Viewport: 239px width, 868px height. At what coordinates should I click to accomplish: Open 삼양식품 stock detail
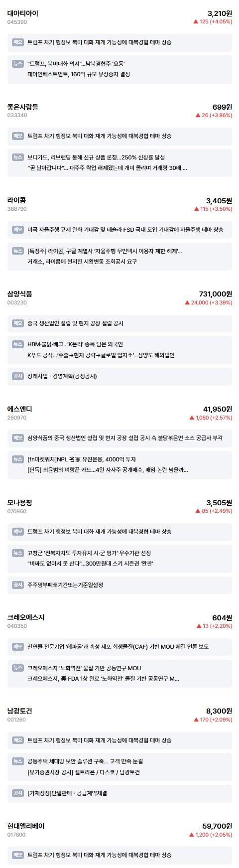click(20, 294)
